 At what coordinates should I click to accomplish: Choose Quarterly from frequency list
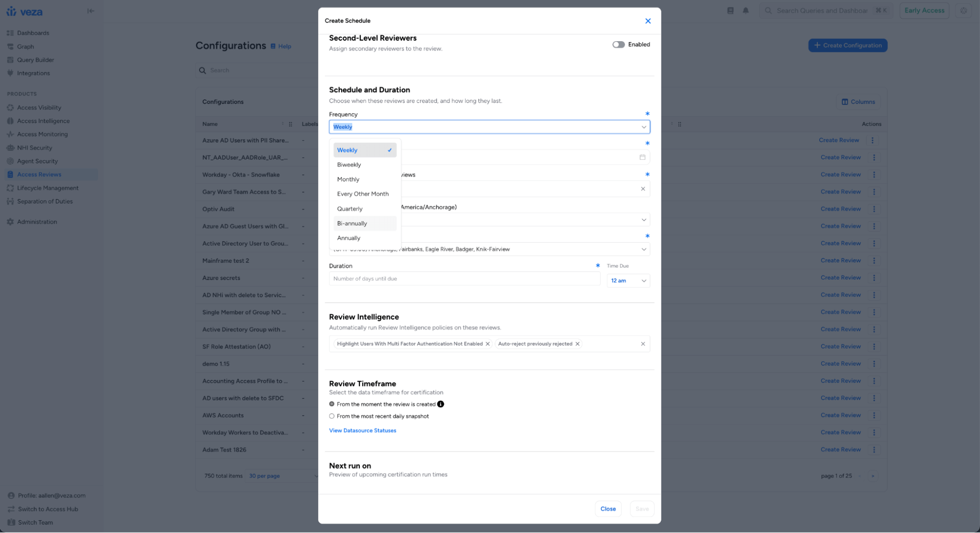[x=350, y=209]
